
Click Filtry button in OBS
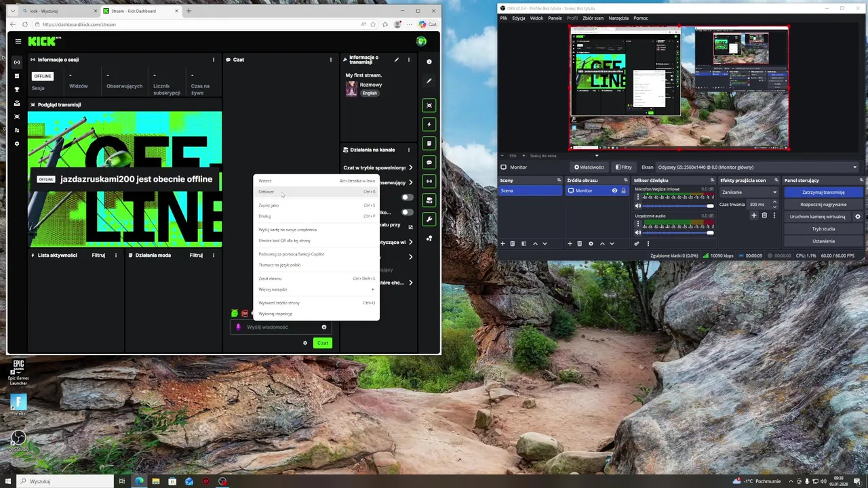click(624, 167)
